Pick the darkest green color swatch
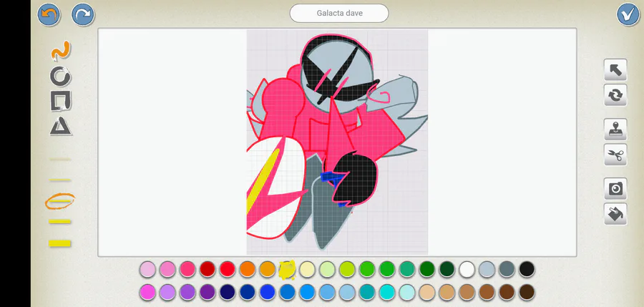Screen dimensions: 644x307 click(447, 269)
